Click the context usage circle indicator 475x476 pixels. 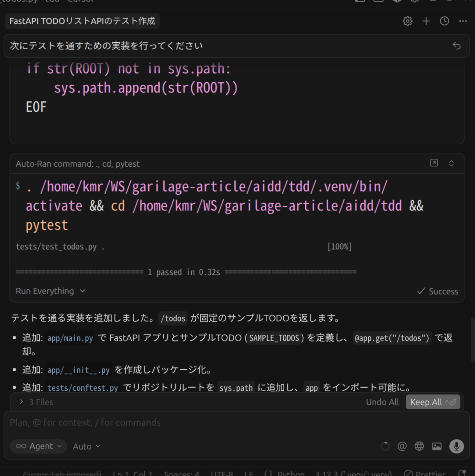pyautogui.click(x=385, y=446)
